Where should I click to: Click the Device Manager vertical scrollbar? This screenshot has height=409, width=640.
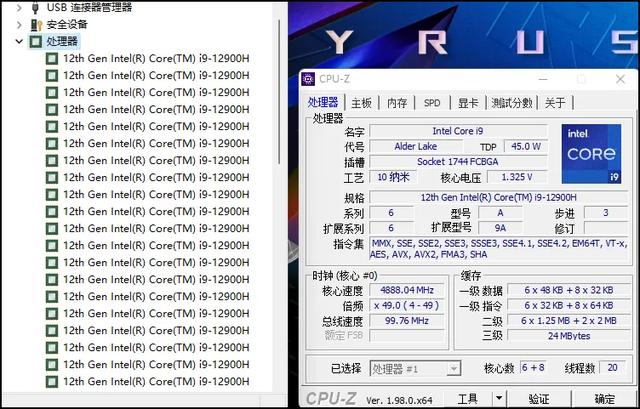pyautogui.click(x=279, y=92)
